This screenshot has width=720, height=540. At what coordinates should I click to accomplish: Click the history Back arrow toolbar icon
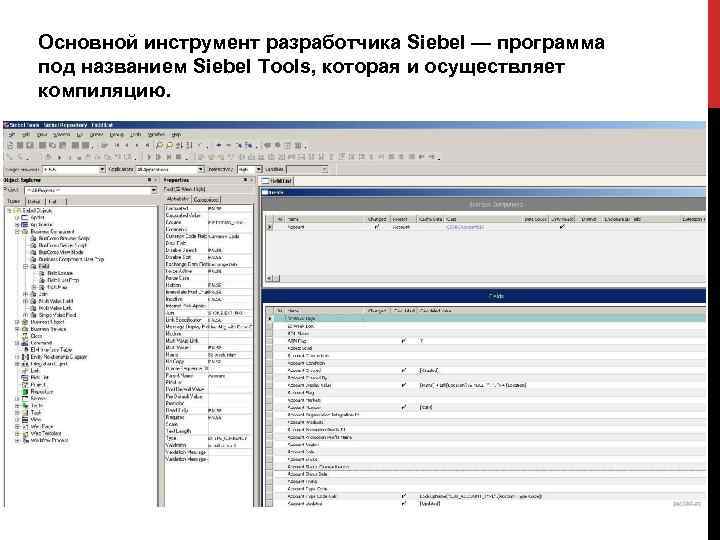(x=219, y=146)
